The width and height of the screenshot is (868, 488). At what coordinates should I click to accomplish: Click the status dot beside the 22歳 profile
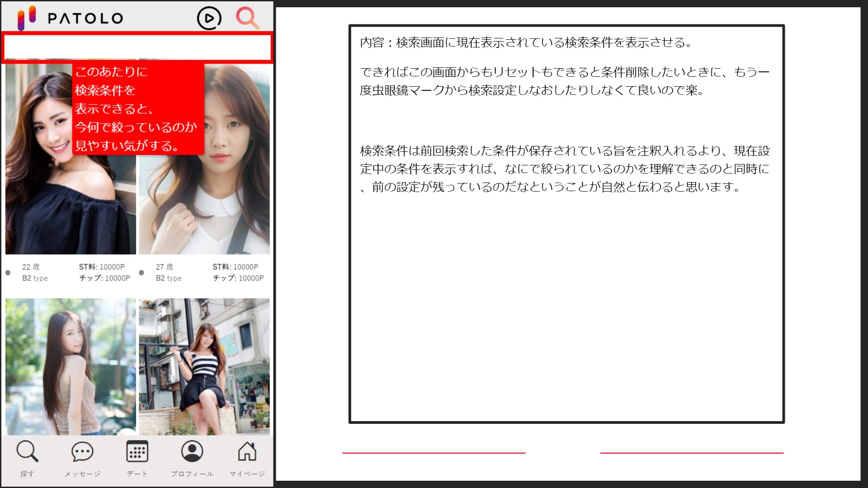[x=8, y=272]
